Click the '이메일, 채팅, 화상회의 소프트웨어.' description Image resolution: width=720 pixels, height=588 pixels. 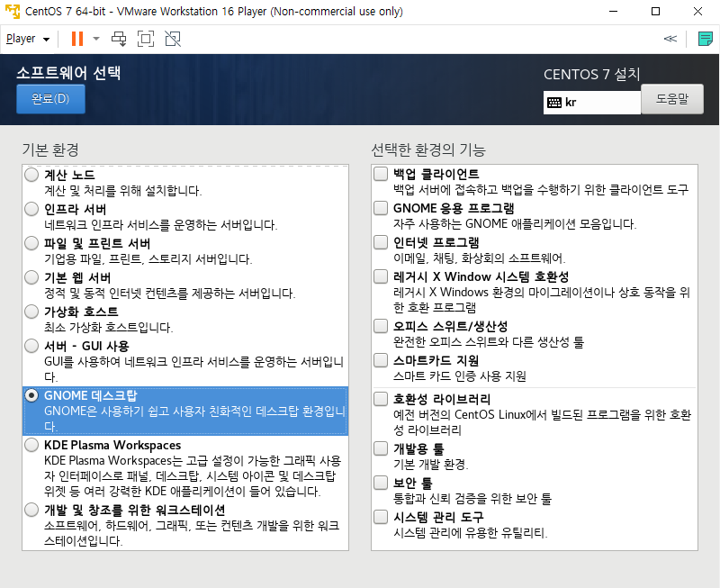click(480, 258)
